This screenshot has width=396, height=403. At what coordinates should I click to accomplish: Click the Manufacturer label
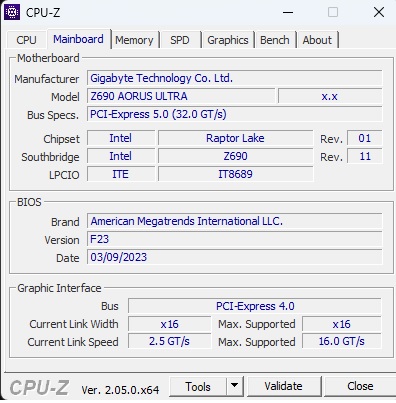tap(47, 79)
